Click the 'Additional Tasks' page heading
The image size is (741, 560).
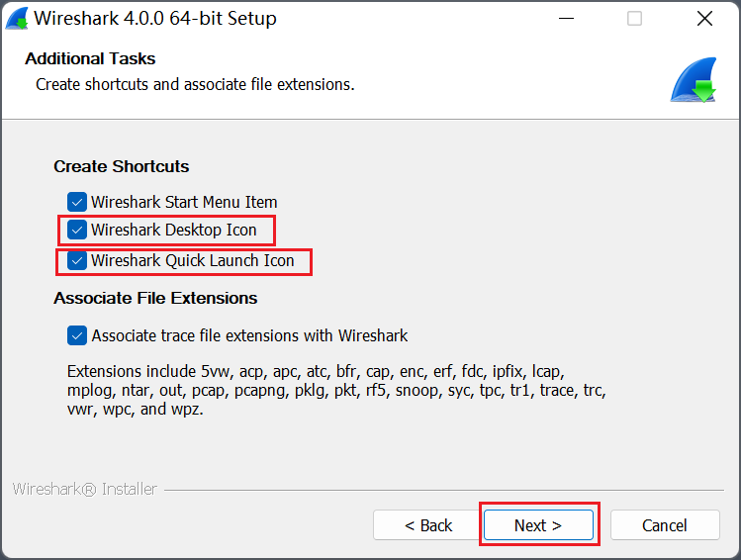pyautogui.click(x=90, y=58)
